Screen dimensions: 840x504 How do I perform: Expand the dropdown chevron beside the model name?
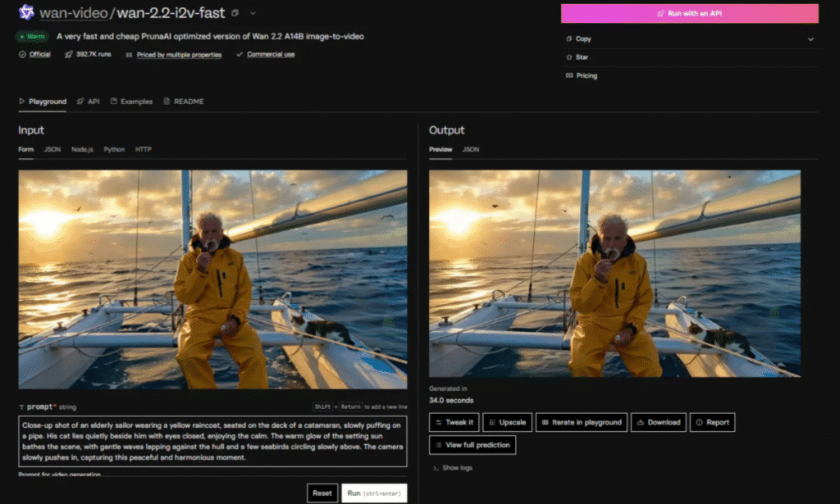253,13
